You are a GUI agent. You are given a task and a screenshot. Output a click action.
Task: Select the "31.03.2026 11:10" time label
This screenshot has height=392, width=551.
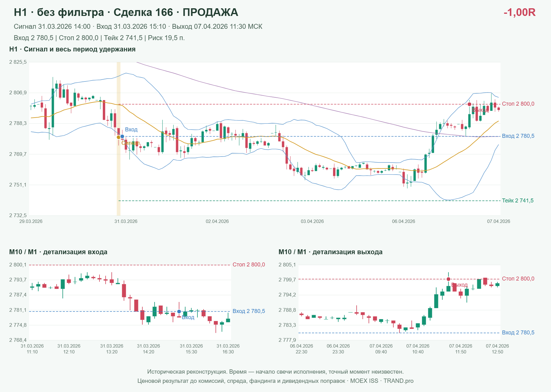coord(32,349)
